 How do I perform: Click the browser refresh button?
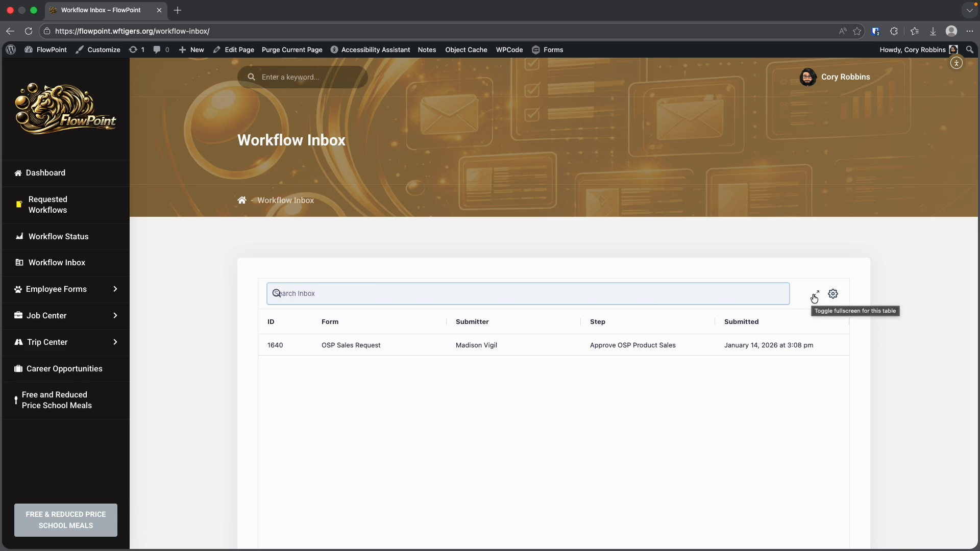pyautogui.click(x=29, y=31)
